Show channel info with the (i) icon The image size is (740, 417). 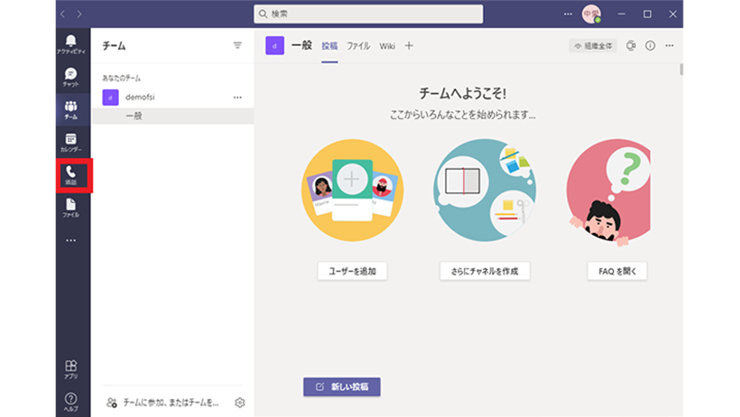(x=650, y=46)
